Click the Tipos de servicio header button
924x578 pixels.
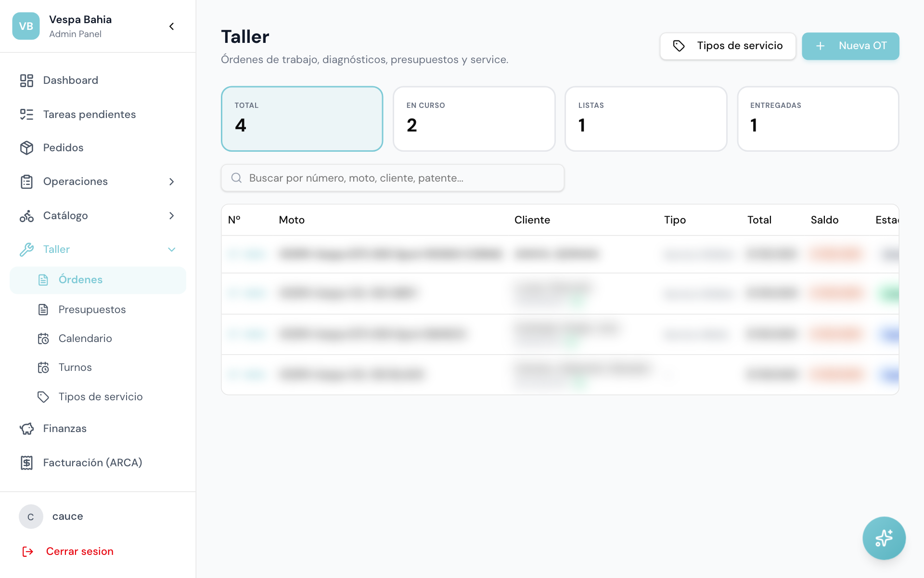click(x=728, y=46)
